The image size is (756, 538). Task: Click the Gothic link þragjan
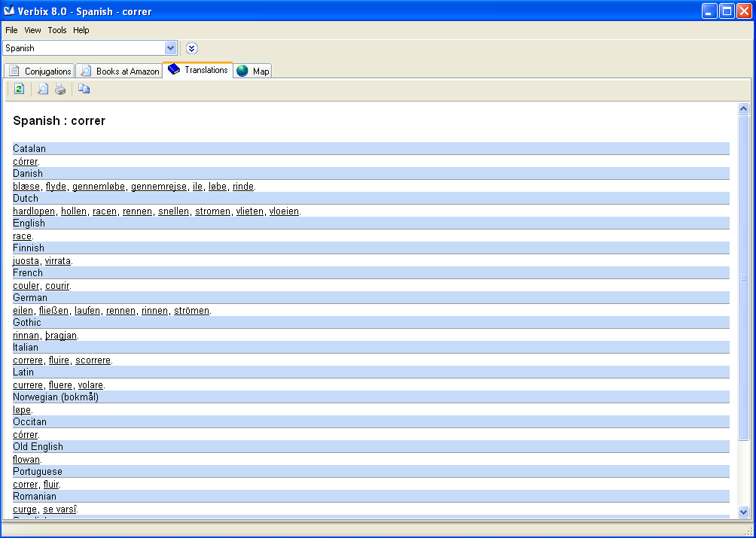click(x=61, y=336)
